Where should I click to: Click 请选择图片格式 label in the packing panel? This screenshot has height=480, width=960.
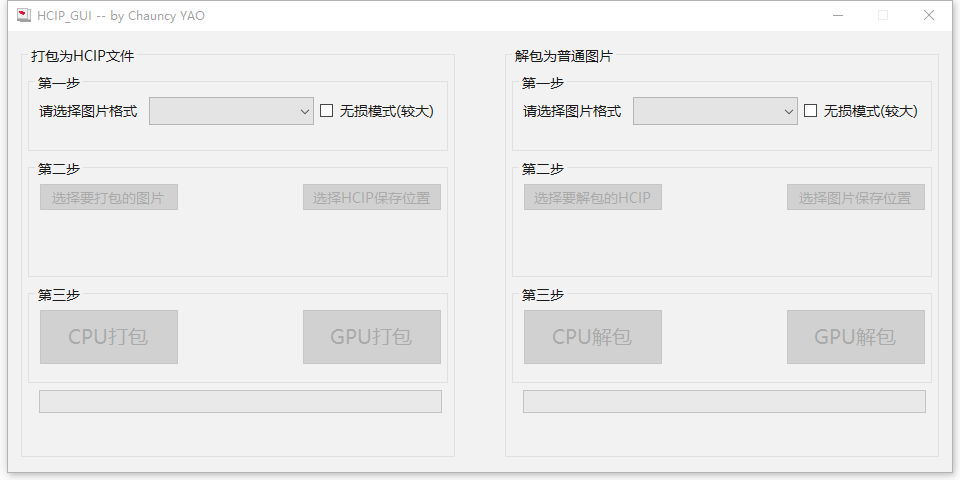pyautogui.click(x=88, y=111)
